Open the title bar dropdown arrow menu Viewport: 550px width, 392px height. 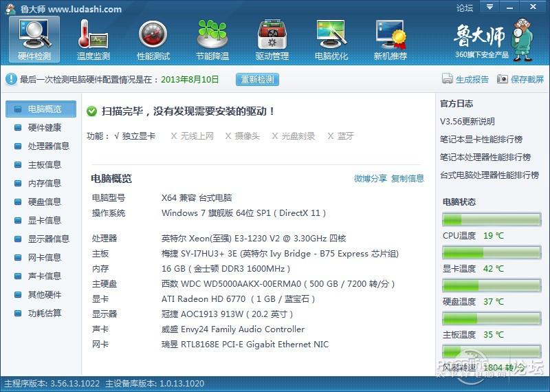click(x=489, y=7)
